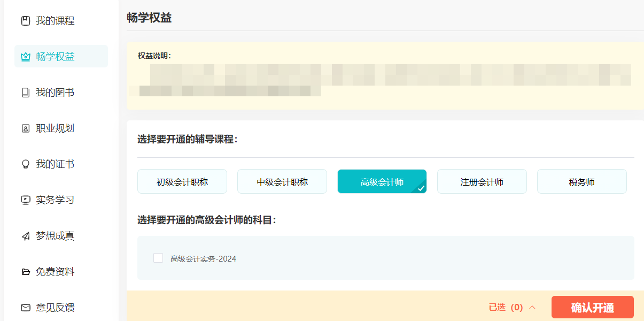644x321 pixels.
Task: Open 免费资料 via the folder icon
Action: pos(25,271)
